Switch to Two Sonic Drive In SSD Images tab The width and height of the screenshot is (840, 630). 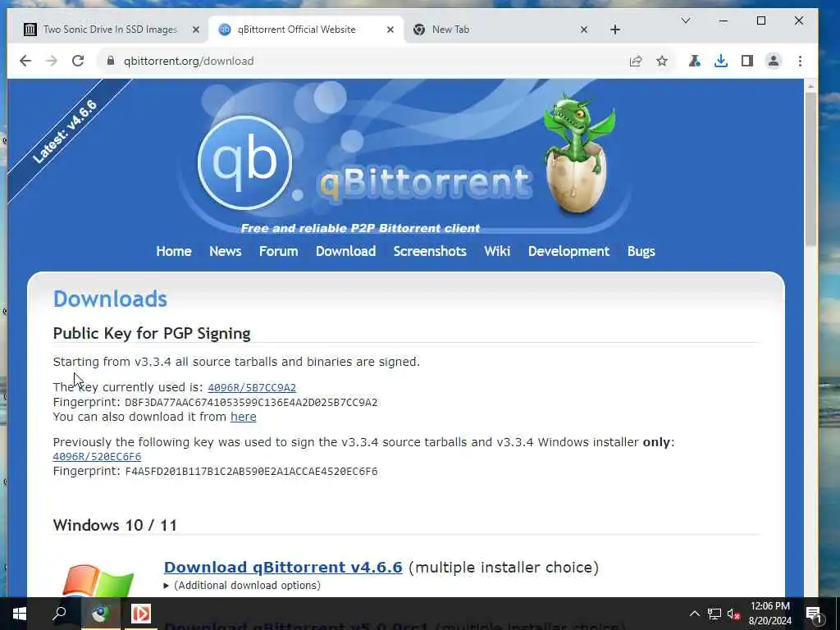112,30
